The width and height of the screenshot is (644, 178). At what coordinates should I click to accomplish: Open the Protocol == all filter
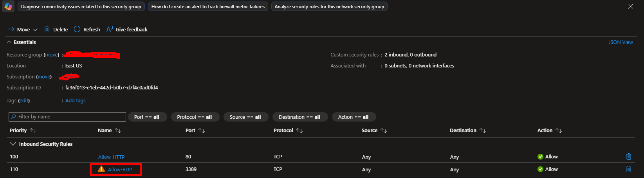[194, 117]
